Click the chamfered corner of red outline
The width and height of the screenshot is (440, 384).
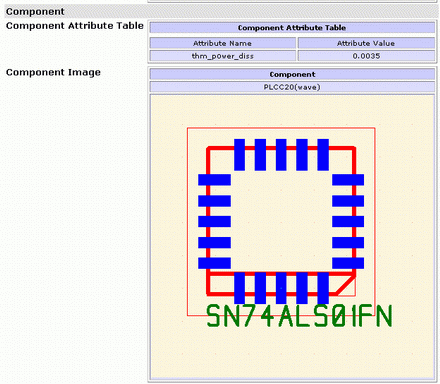click(x=346, y=285)
